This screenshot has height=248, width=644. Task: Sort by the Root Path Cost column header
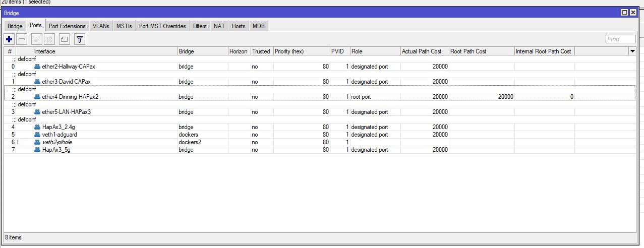[482, 51]
